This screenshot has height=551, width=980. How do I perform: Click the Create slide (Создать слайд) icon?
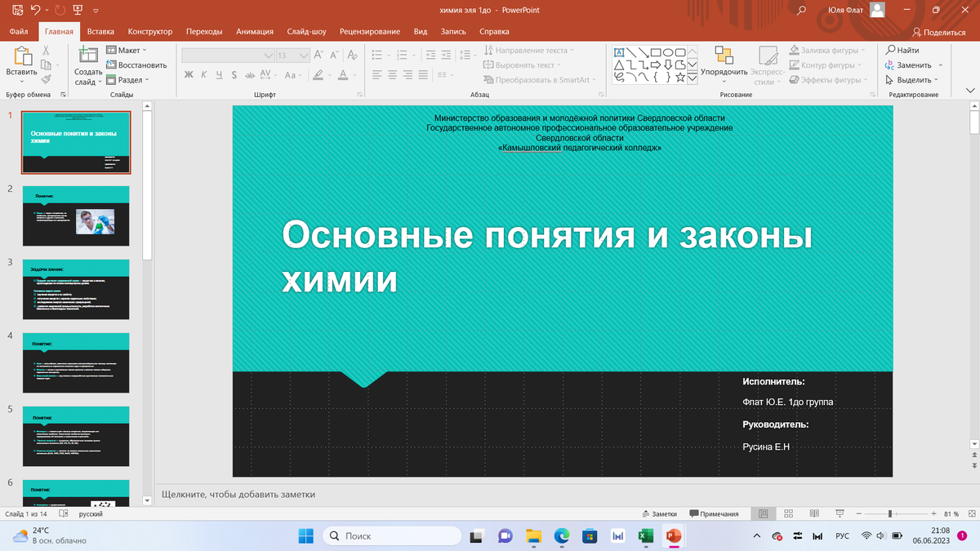coord(87,56)
